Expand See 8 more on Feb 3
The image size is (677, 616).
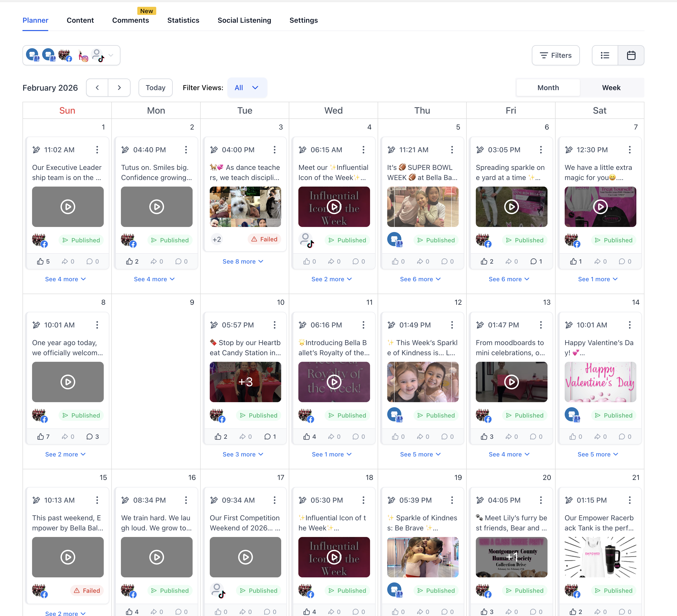tap(243, 261)
